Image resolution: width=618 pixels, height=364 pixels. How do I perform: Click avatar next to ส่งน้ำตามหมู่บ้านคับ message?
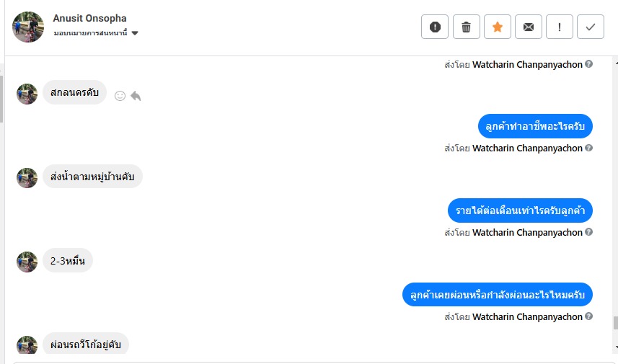(x=27, y=178)
